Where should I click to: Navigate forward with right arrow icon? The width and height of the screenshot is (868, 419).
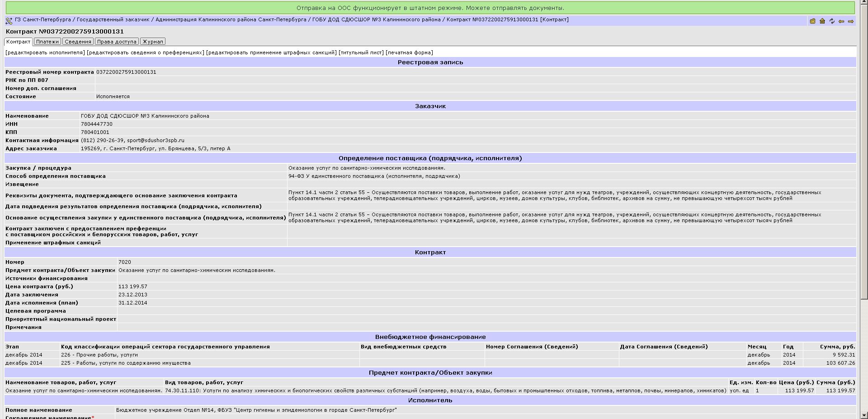851,21
